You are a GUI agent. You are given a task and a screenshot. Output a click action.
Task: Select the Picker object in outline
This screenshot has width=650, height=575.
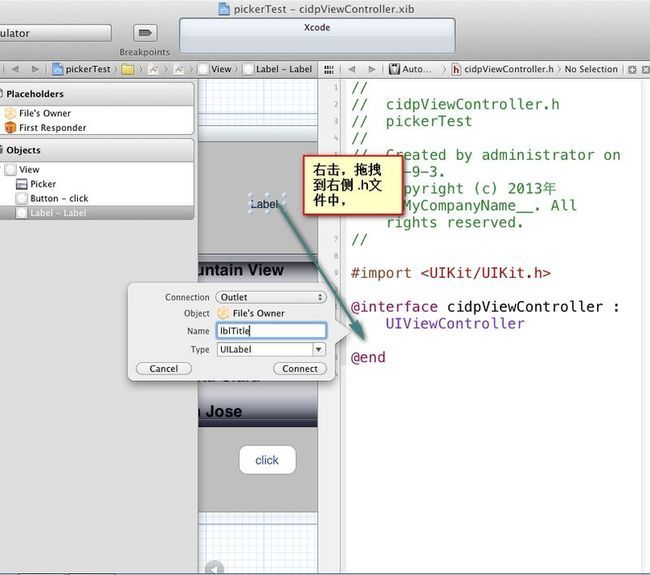(x=96, y=184)
